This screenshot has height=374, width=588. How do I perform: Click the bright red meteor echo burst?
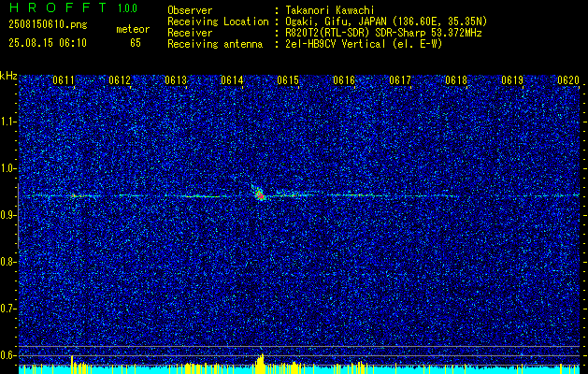coord(260,194)
